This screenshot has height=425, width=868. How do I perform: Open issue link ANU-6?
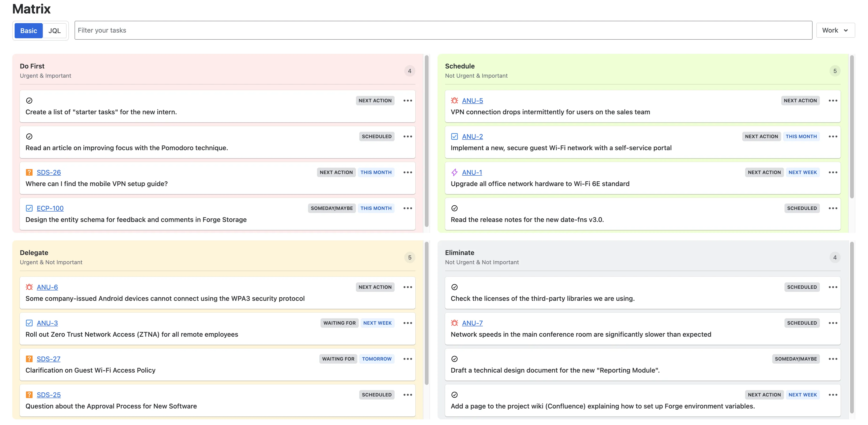point(47,287)
